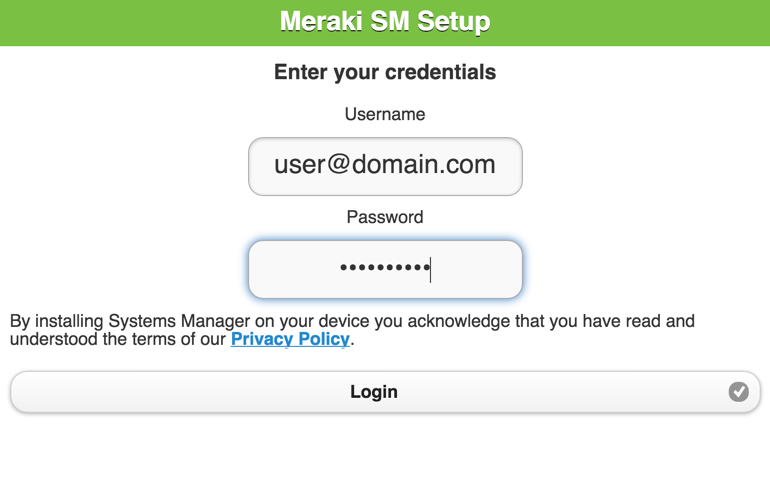770x482 pixels.
Task: Click the 'Enter your credentials' heading
Action: coord(385,72)
